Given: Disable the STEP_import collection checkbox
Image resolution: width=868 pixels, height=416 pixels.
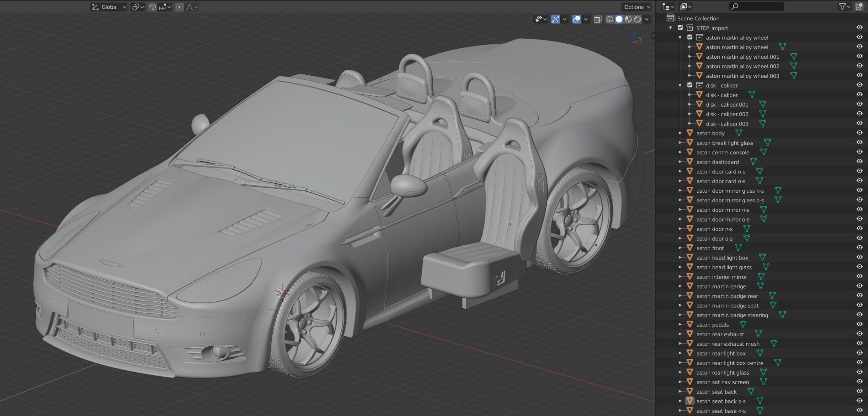Looking at the screenshot, I should tap(680, 28).
